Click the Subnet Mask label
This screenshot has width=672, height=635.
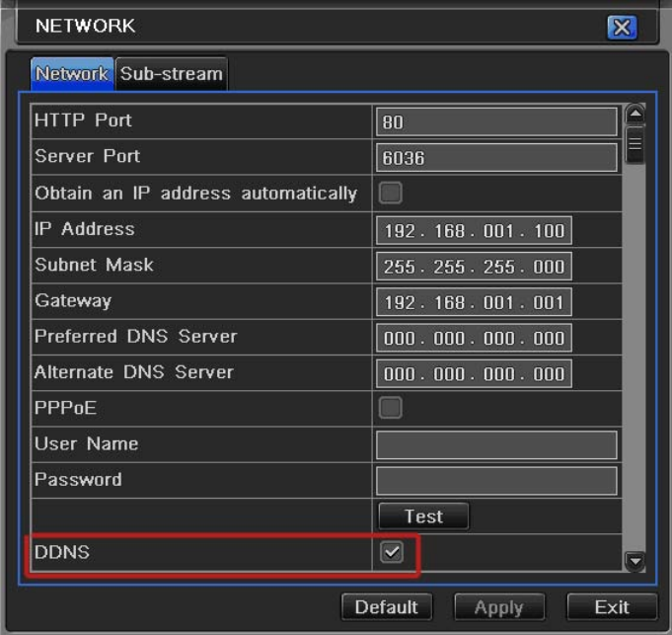[x=95, y=265]
